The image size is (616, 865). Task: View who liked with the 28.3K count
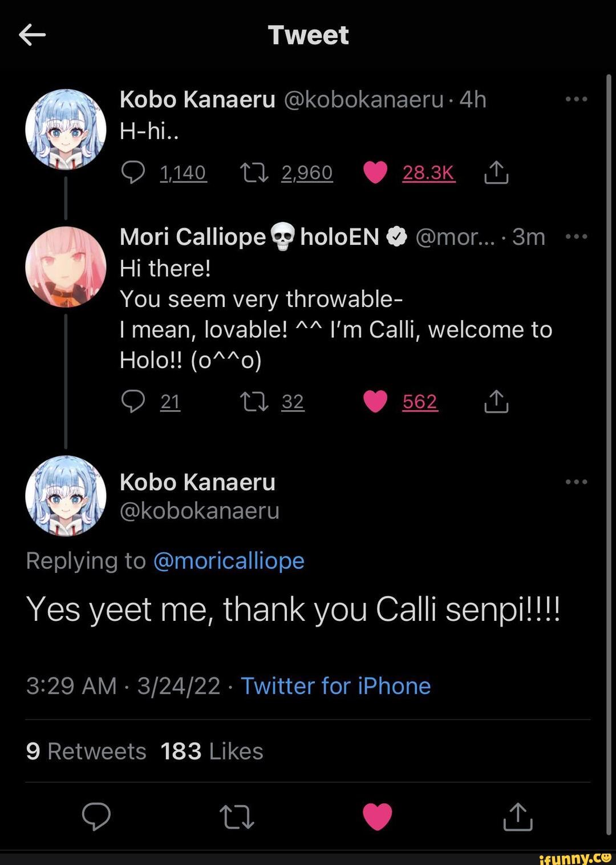[429, 172]
